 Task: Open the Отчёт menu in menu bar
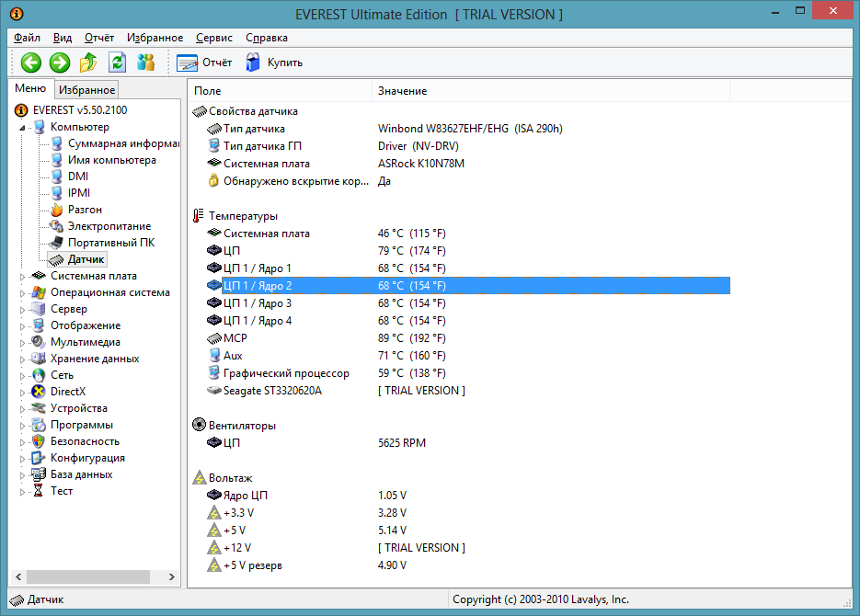99,38
